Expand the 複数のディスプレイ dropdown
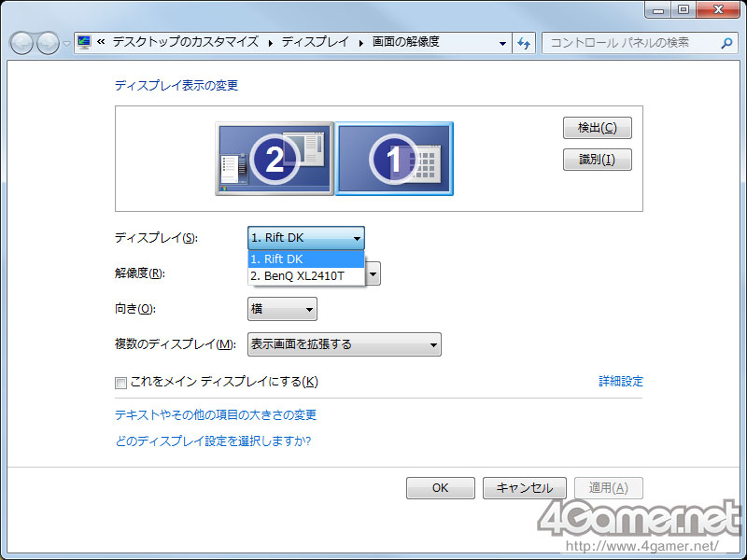The height and width of the screenshot is (560, 747). (344, 344)
